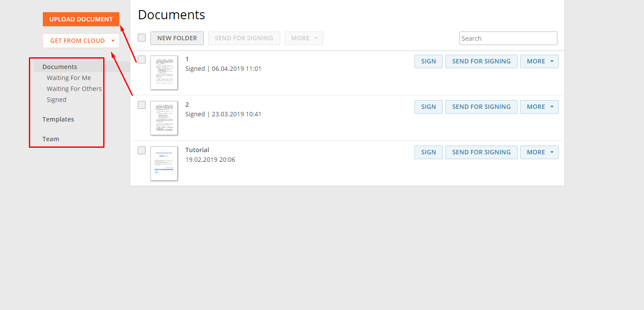This screenshot has height=310, width=644.
Task: Open thumbnail of document 2
Action: [x=164, y=118]
